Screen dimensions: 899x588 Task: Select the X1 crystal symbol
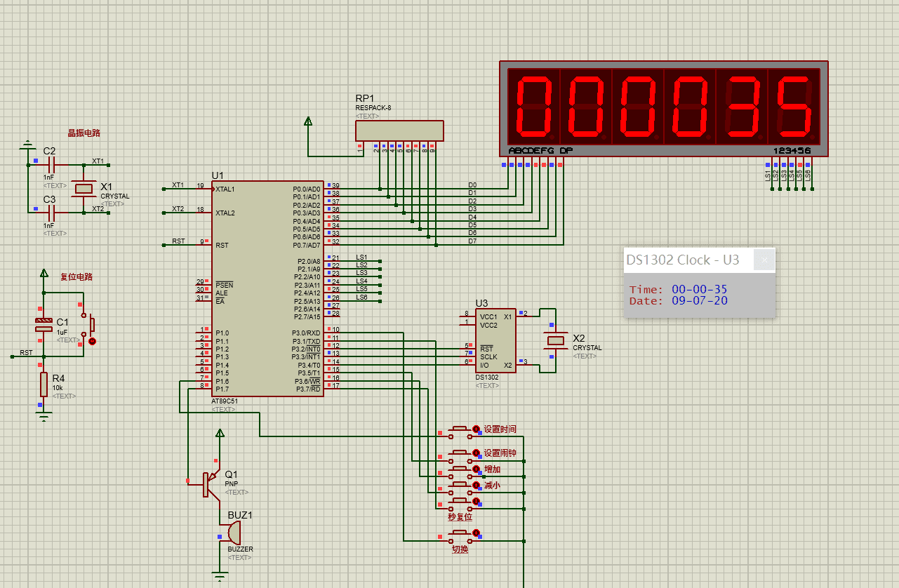pyautogui.click(x=84, y=187)
